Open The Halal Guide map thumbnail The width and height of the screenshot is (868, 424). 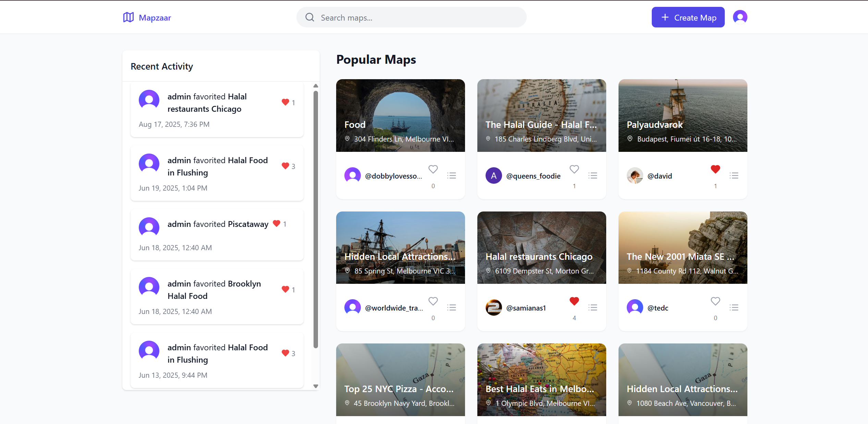pos(542,116)
